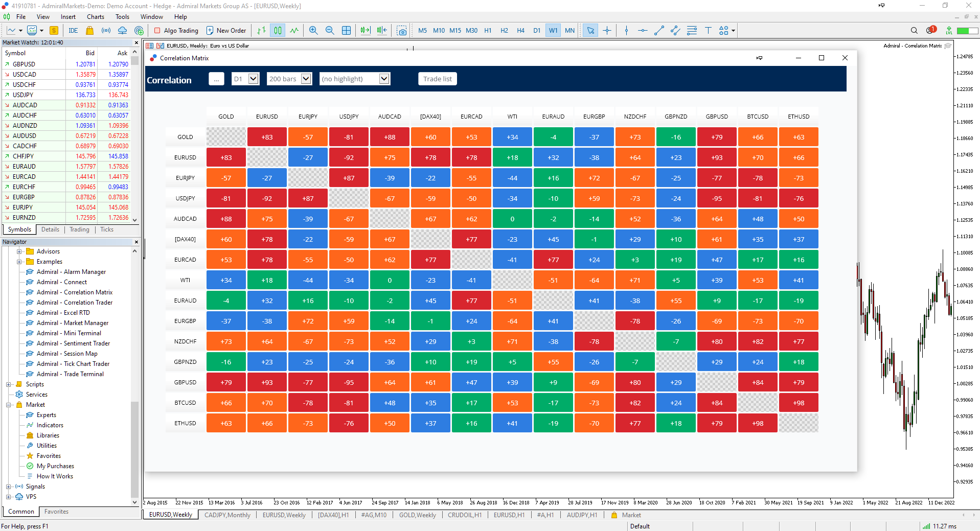
Task: Click the New Order button
Action: (x=226, y=31)
